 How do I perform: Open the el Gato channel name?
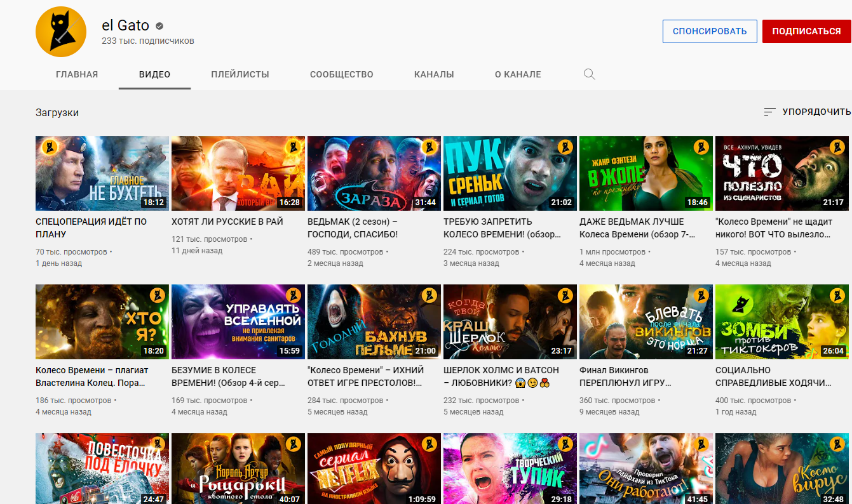tap(126, 25)
